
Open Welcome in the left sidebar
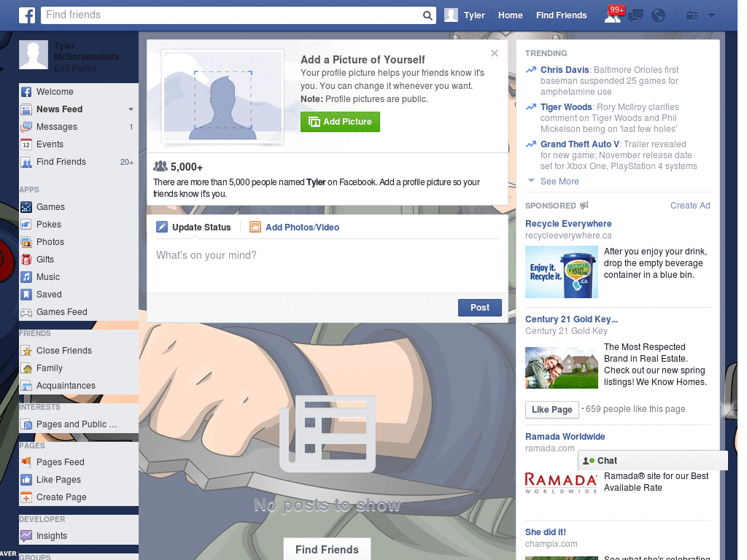click(x=79, y=92)
